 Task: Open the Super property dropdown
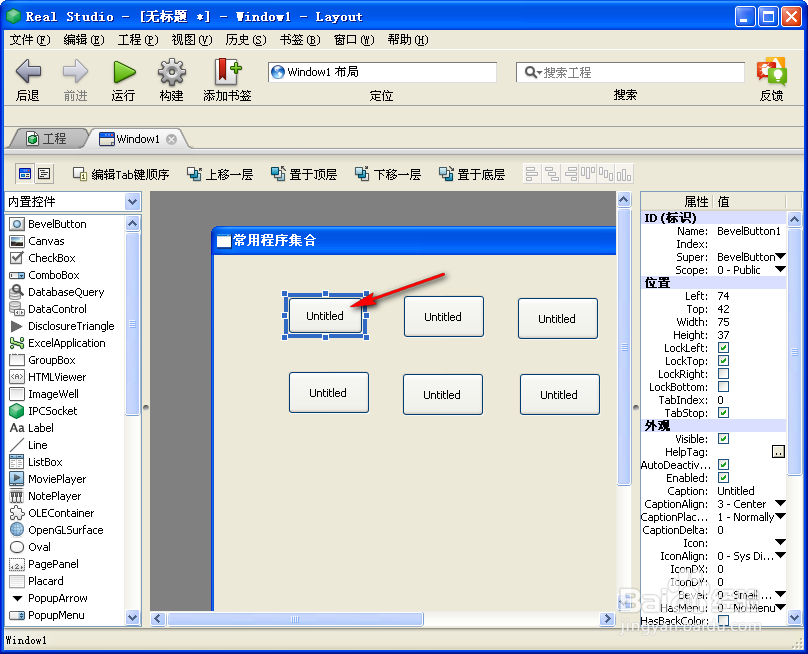pos(780,257)
